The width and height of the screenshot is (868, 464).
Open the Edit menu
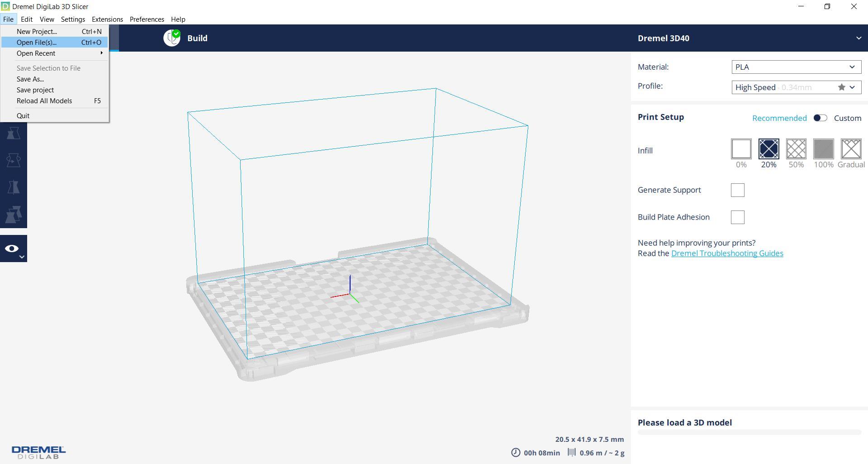27,19
